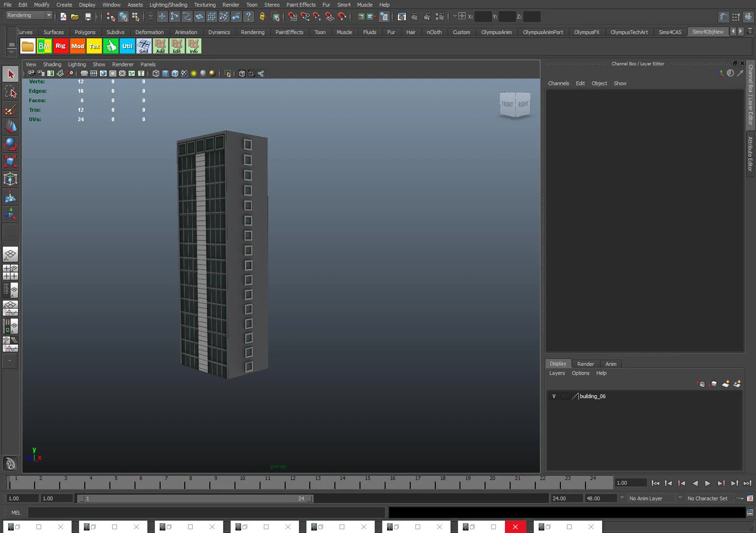Click the MEL command line label
756x533 pixels.
pyautogui.click(x=16, y=513)
